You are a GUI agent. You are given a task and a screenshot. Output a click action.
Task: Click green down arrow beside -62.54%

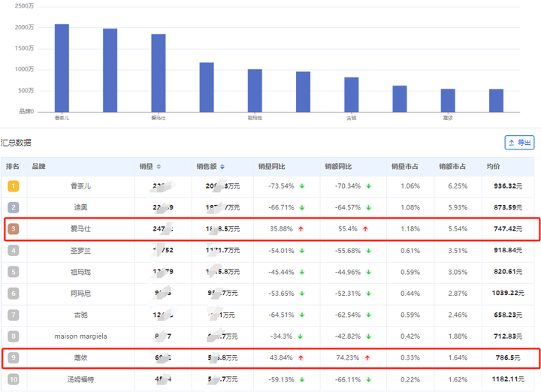[368, 315]
